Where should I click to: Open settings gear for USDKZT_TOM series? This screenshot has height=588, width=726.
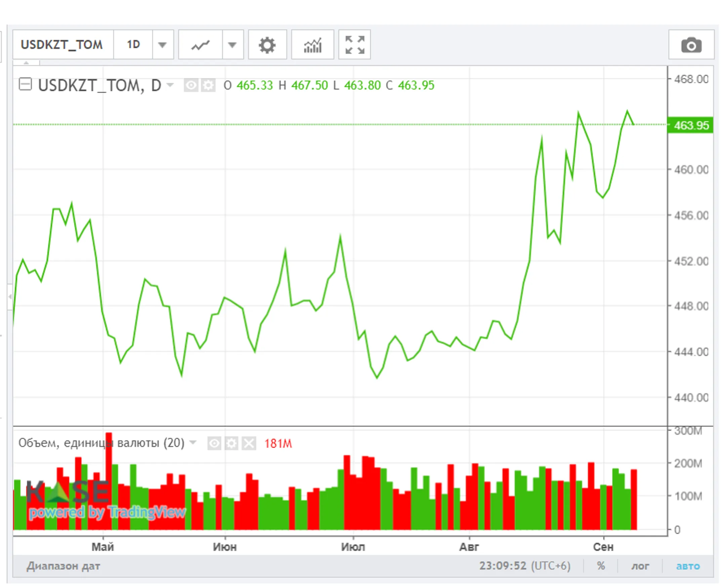(x=208, y=85)
